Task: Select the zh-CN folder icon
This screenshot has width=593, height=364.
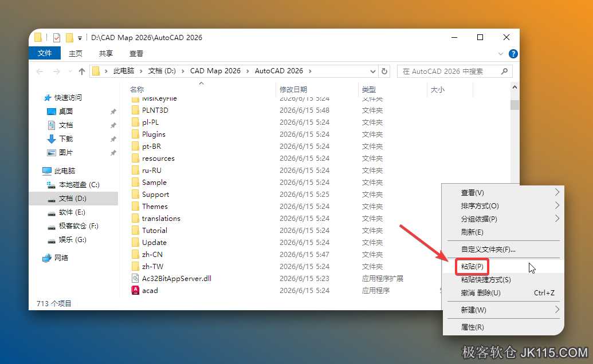Action: (x=135, y=255)
